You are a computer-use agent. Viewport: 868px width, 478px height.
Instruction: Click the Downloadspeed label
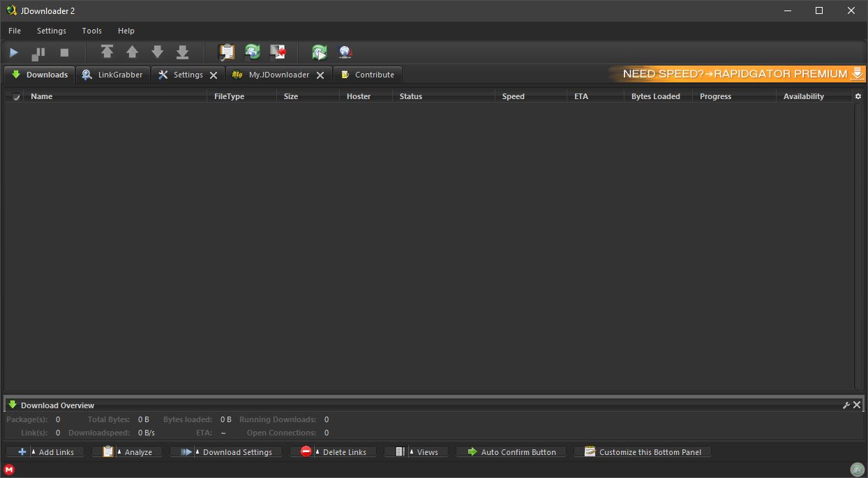(99, 433)
